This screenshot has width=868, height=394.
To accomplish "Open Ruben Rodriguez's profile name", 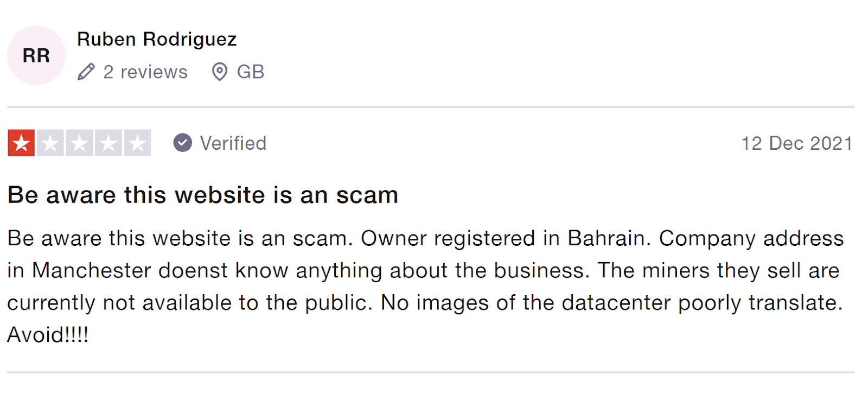I will point(157,39).
